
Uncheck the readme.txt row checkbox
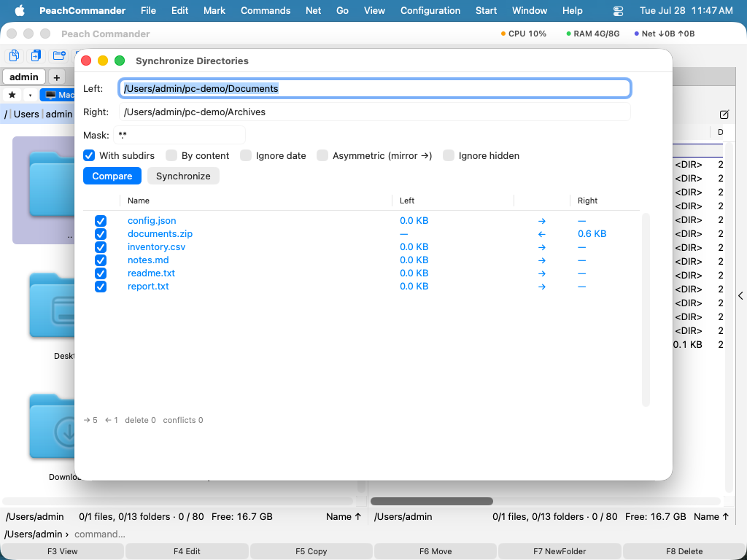[101, 273]
